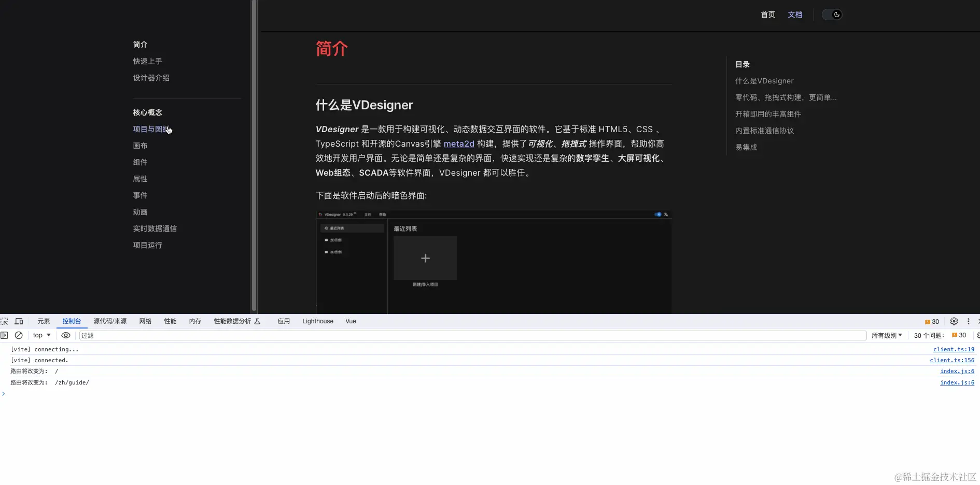Jump to 零代码、拖拽式构建 outline entry

click(x=786, y=97)
